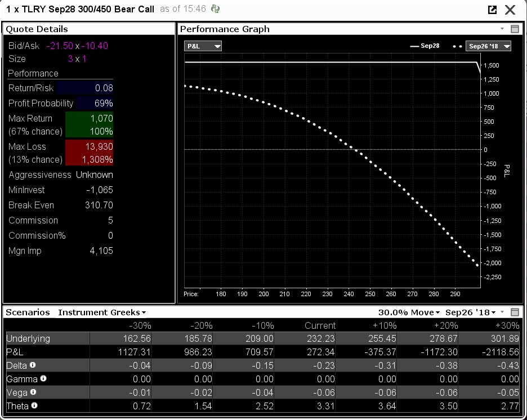Click the Quote Details panel title

click(x=37, y=29)
